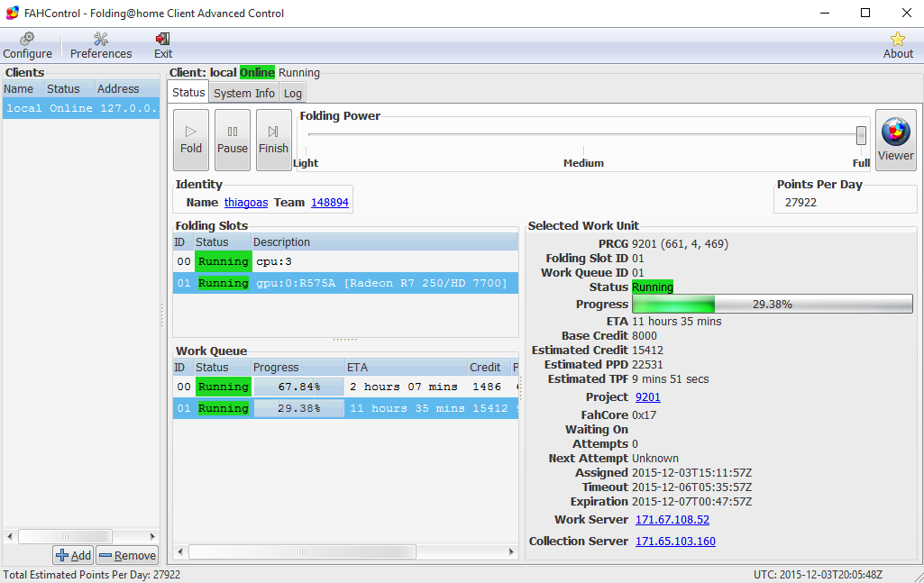The height and width of the screenshot is (583, 924).
Task: Click the Finish button
Action: [273, 141]
